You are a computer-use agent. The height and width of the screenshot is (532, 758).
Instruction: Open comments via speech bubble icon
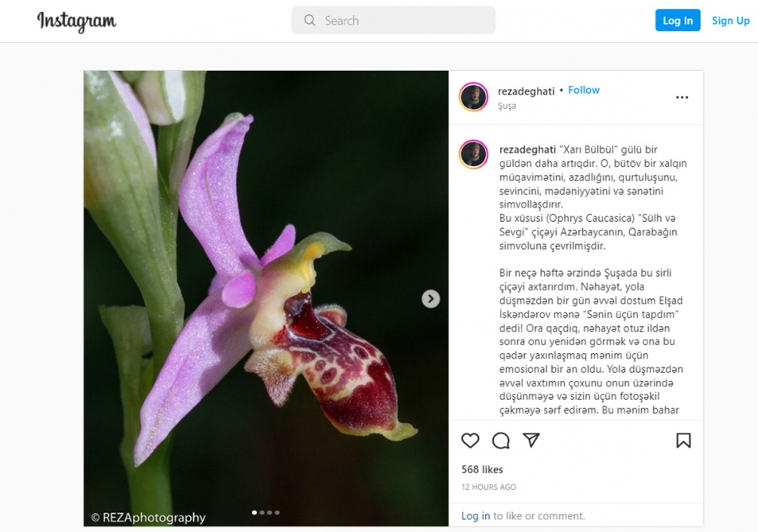pyautogui.click(x=500, y=441)
